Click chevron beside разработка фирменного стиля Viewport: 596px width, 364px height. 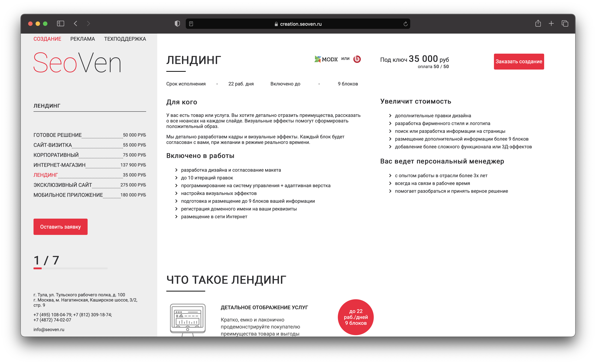tap(390, 123)
